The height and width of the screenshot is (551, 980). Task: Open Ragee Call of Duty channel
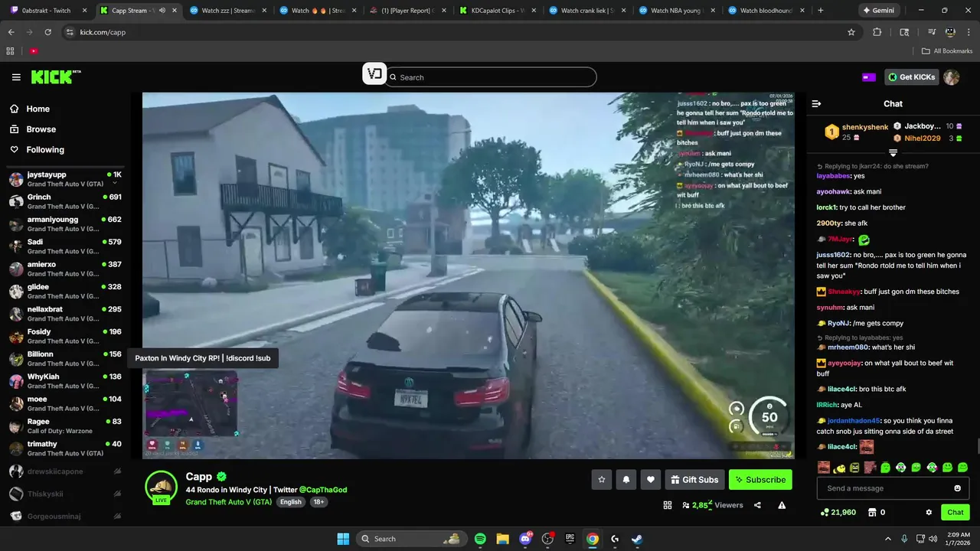(x=65, y=425)
